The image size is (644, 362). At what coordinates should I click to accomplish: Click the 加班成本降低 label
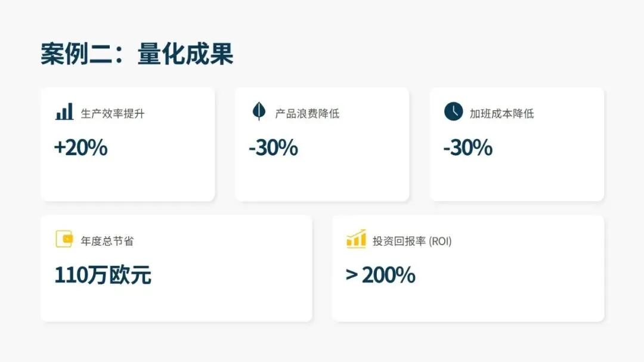pos(501,113)
